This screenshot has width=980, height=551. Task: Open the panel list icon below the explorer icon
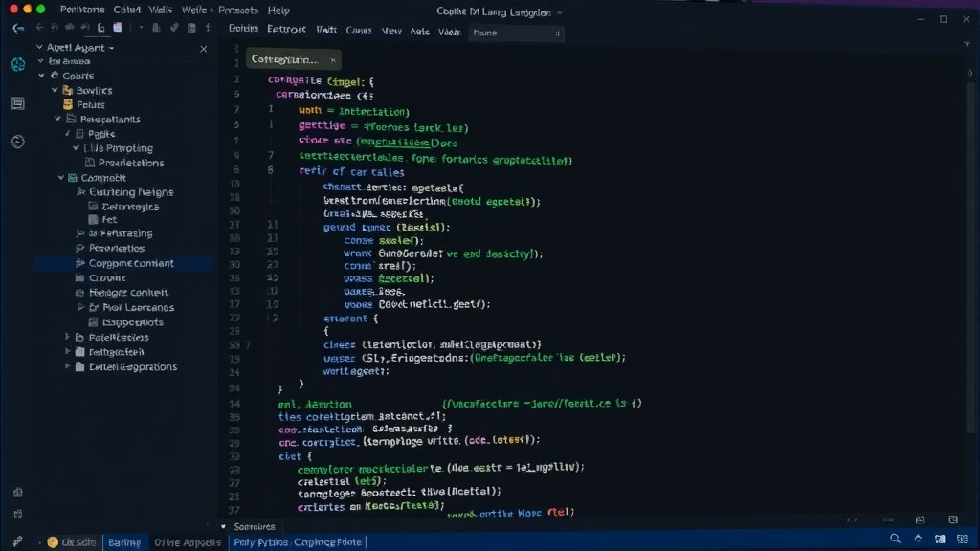coord(17,103)
